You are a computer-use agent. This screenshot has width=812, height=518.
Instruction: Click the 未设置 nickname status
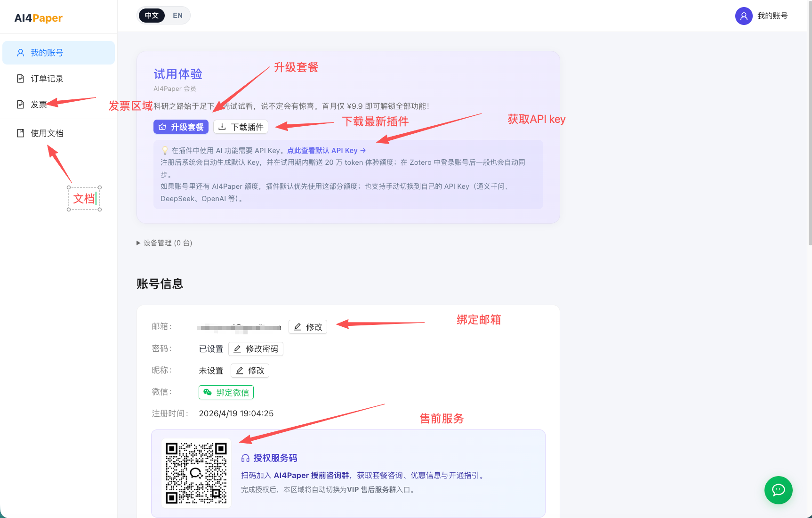(x=211, y=371)
